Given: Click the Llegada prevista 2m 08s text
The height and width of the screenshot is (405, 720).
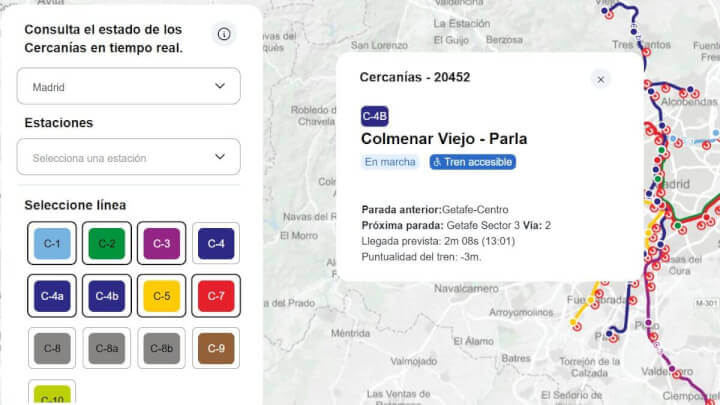Looking at the screenshot, I should pos(438,241).
